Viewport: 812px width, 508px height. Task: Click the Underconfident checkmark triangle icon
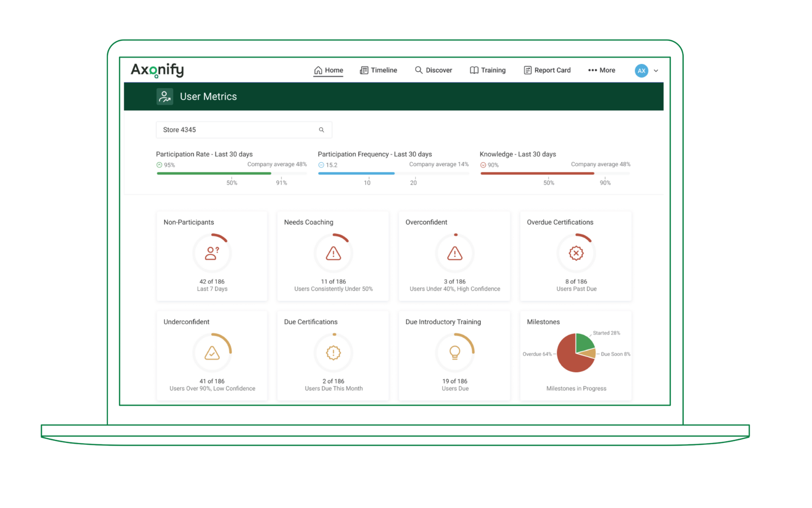pos(212,353)
